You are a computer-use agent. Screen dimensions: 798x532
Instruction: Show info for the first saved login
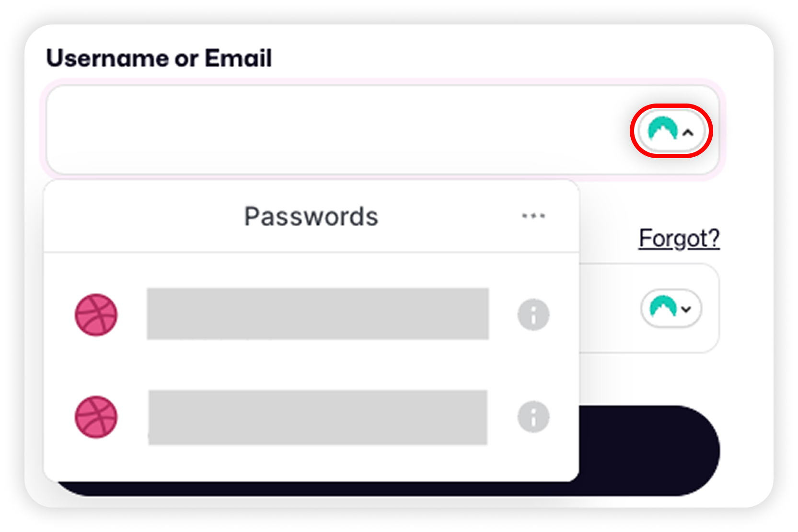tap(533, 315)
